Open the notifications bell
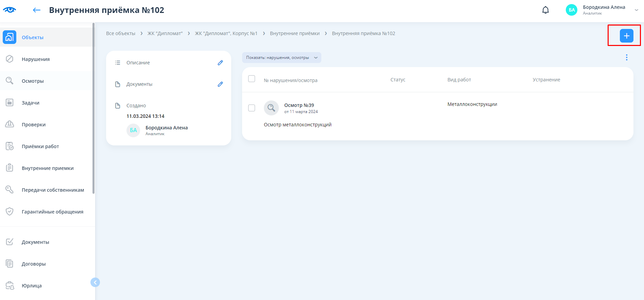This screenshot has width=644, height=300. tap(545, 10)
